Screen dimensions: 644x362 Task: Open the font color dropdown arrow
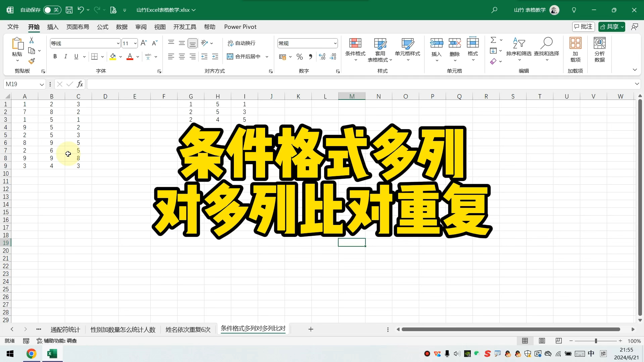137,56
